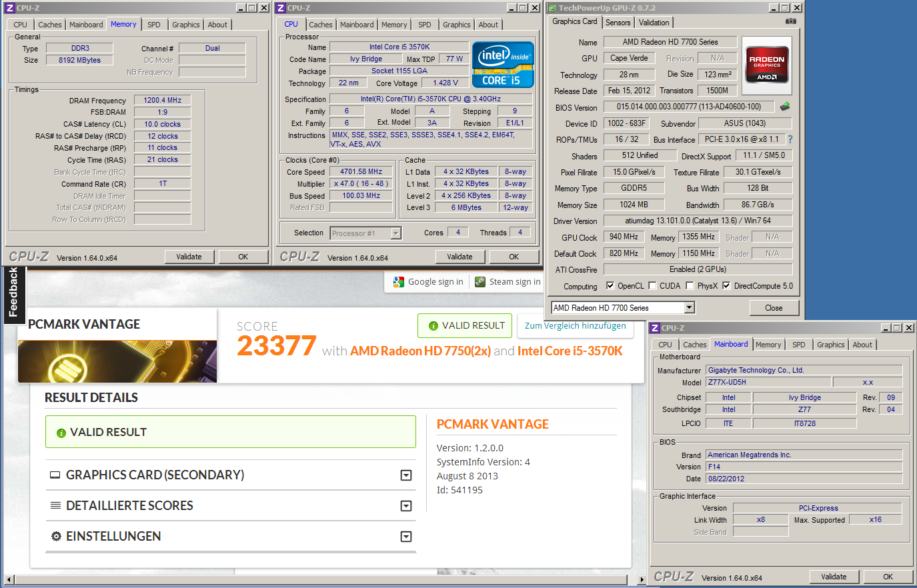917x588 pixels.
Task: Open the About tab in CPU-Z Memory window
Action: point(217,25)
